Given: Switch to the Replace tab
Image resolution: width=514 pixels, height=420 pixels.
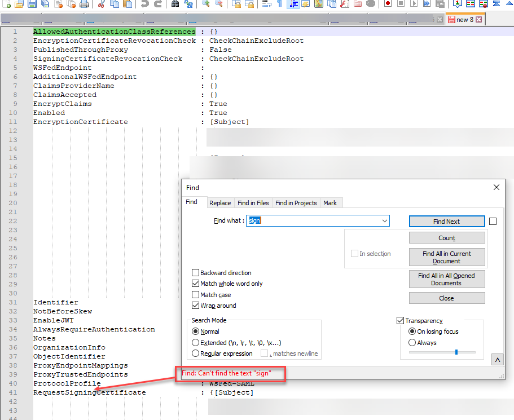Looking at the screenshot, I should [220, 203].
